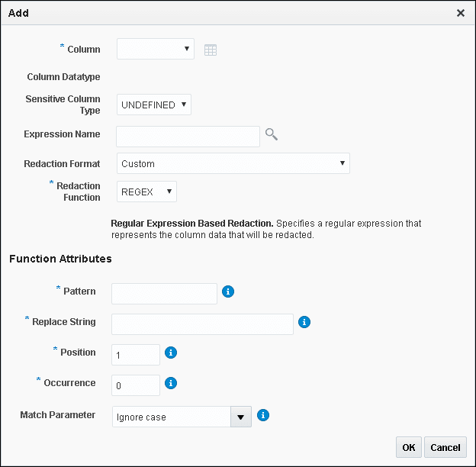
Task: Focus the Expression Name text field
Action: [x=188, y=136]
